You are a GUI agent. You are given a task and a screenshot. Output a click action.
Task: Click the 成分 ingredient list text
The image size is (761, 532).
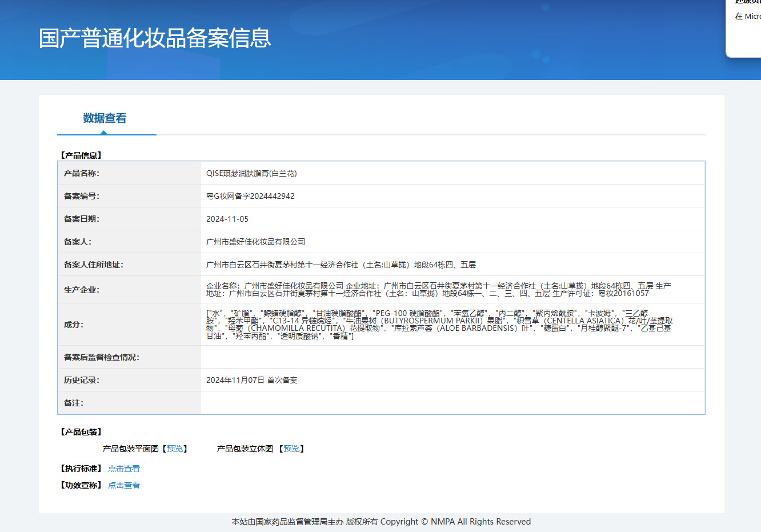(439, 325)
